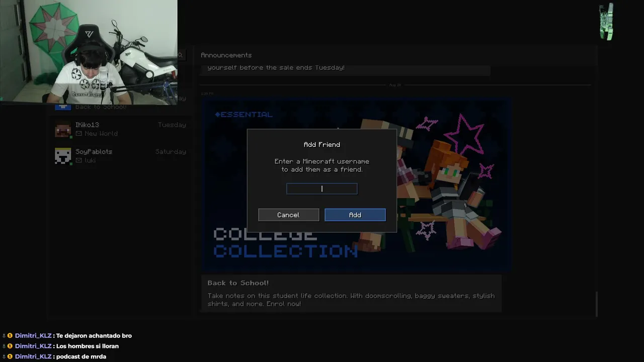Click the 'Te dejaron achantado bro' chat message

click(x=94, y=335)
